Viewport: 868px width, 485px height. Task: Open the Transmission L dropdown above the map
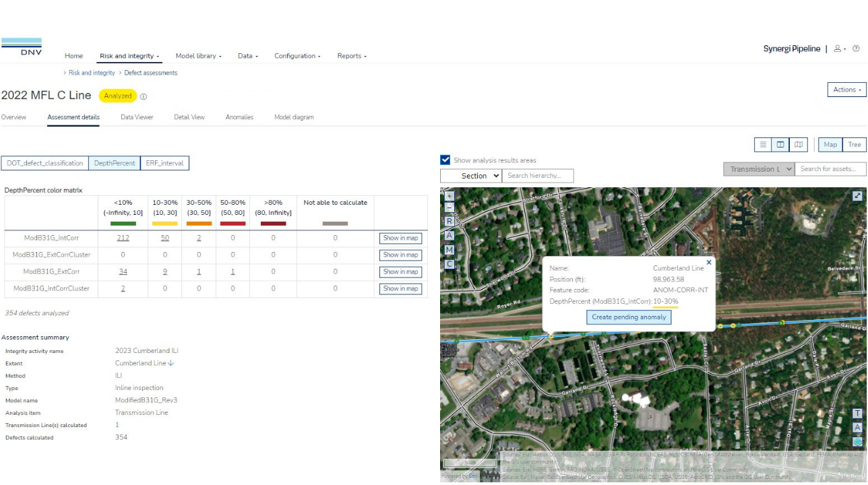pyautogui.click(x=758, y=169)
